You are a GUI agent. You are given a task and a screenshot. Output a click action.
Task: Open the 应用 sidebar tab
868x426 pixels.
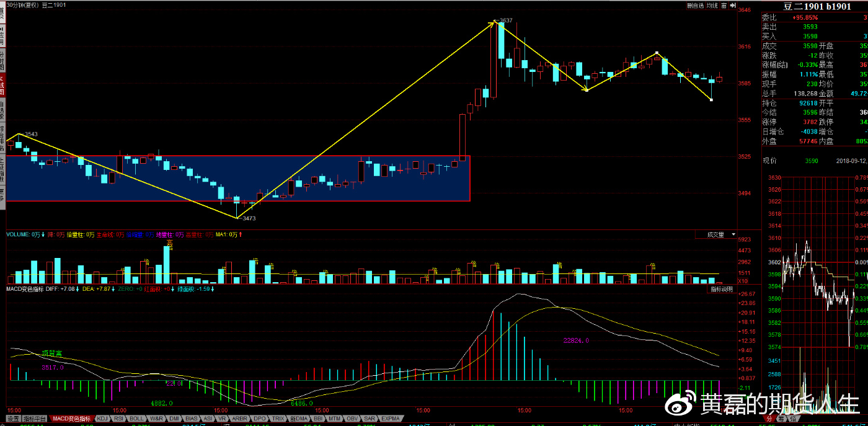[2, 35]
